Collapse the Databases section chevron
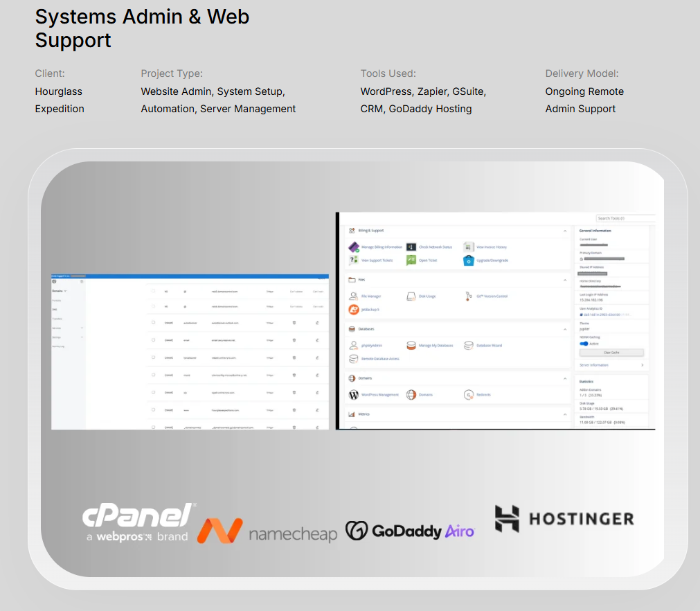700x611 pixels. tap(565, 329)
